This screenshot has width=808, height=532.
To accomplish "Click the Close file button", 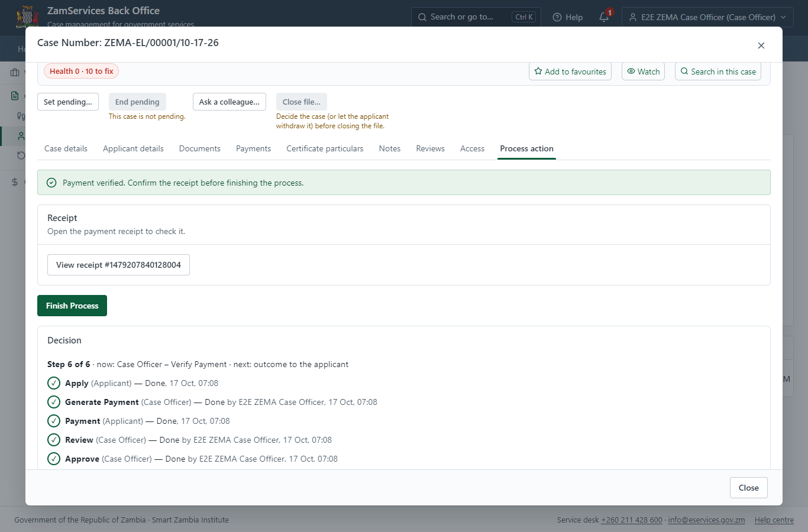I will click(x=302, y=102).
